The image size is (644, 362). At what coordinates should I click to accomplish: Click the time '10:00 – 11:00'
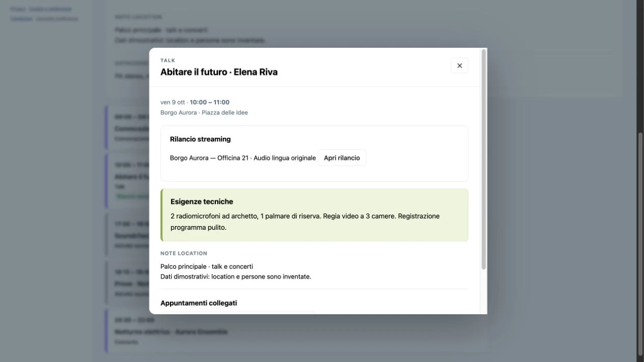point(210,102)
